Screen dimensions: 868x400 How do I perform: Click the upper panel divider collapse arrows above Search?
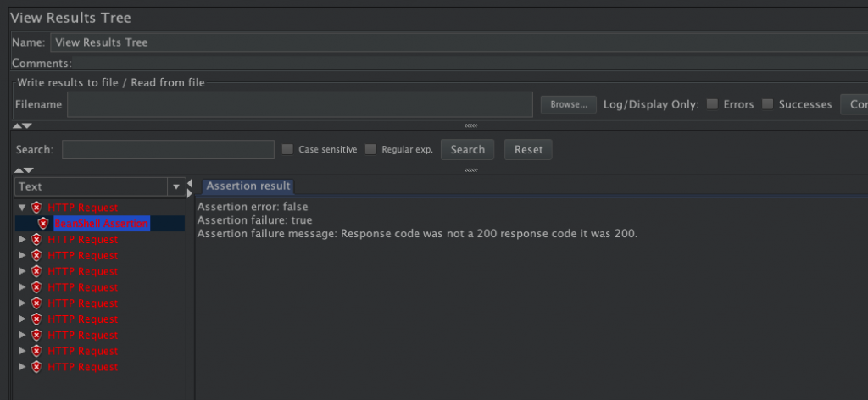[23, 125]
